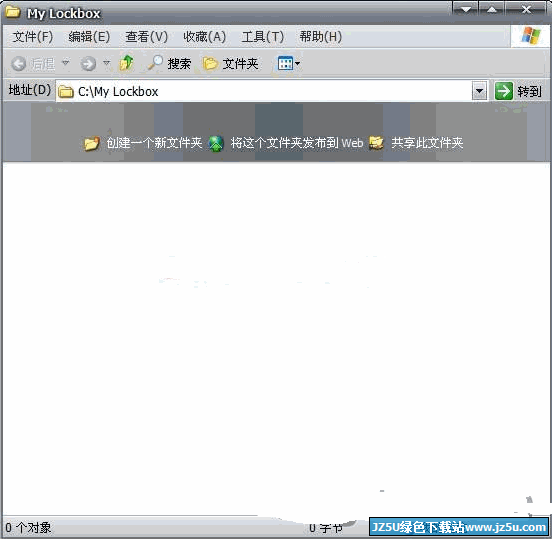Minimize the My Lockbox window
552x539 pixels.
click(x=465, y=9)
